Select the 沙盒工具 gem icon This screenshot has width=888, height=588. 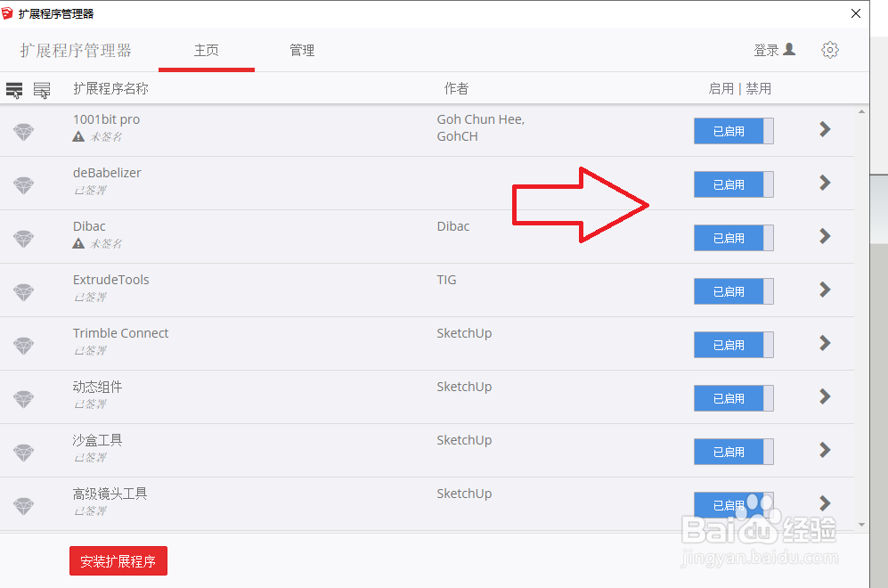point(24,453)
